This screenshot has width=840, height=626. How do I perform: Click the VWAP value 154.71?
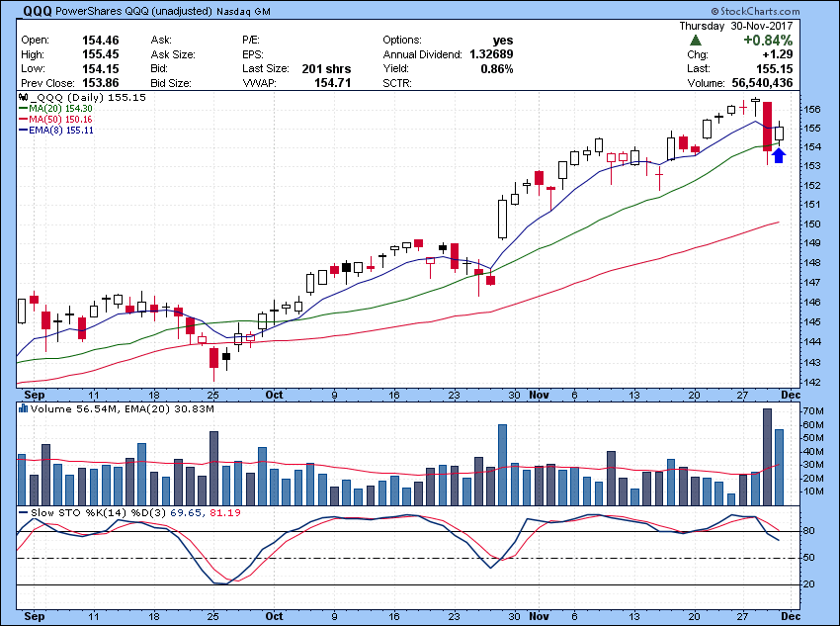coord(333,83)
